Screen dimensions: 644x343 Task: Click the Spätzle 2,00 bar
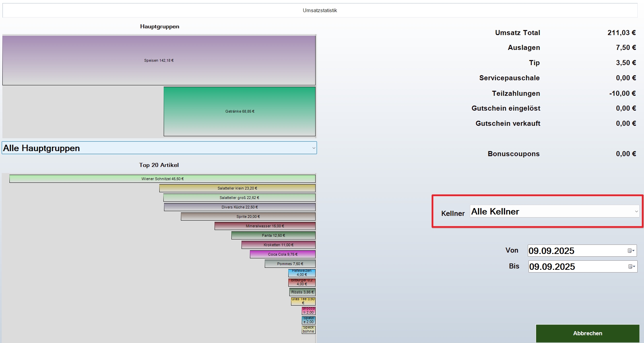click(x=309, y=320)
